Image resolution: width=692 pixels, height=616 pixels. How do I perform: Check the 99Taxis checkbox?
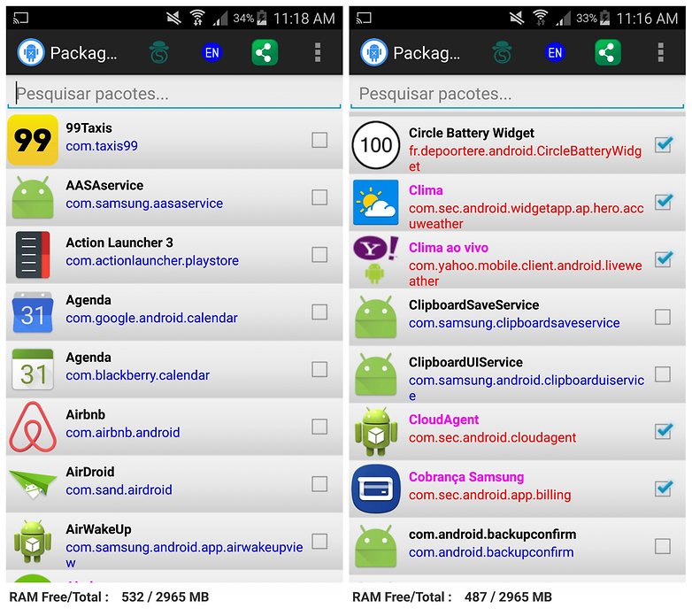tap(319, 140)
